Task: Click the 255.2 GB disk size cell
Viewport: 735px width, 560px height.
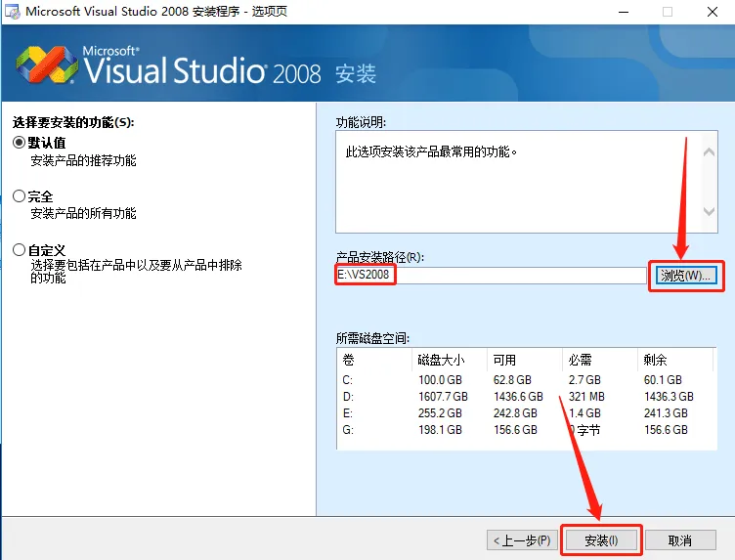Action: (x=440, y=413)
